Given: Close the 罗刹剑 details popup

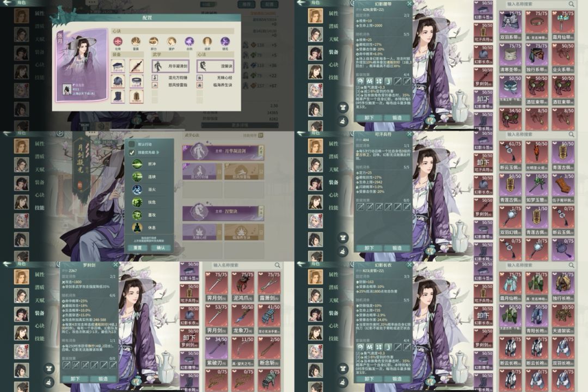Looking at the screenshot, I should click(115, 265).
